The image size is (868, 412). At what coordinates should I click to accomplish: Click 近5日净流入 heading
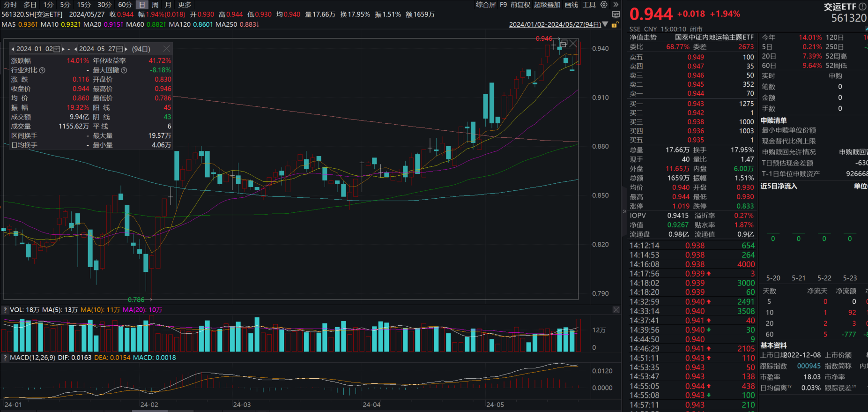pyautogui.click(x=779, y=186)
